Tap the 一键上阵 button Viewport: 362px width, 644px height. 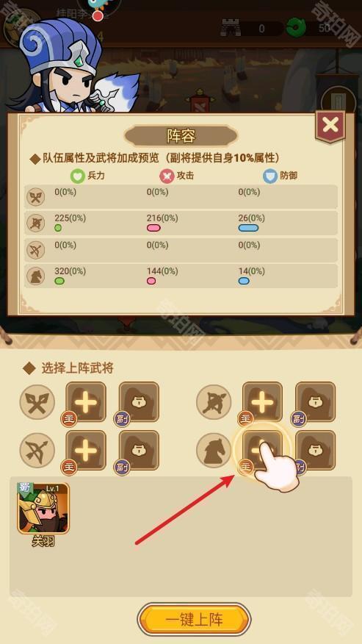click(194, 619)
